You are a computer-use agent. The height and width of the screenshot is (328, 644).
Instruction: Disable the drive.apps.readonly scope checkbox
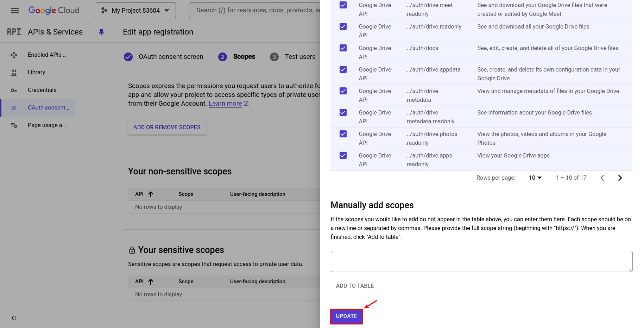pos(343,155)
